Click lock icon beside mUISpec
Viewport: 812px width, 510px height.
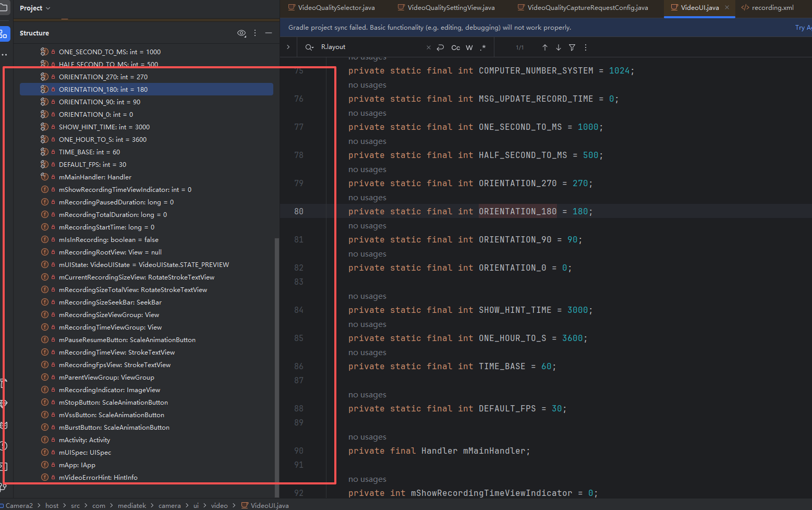[x=53, y=452]
